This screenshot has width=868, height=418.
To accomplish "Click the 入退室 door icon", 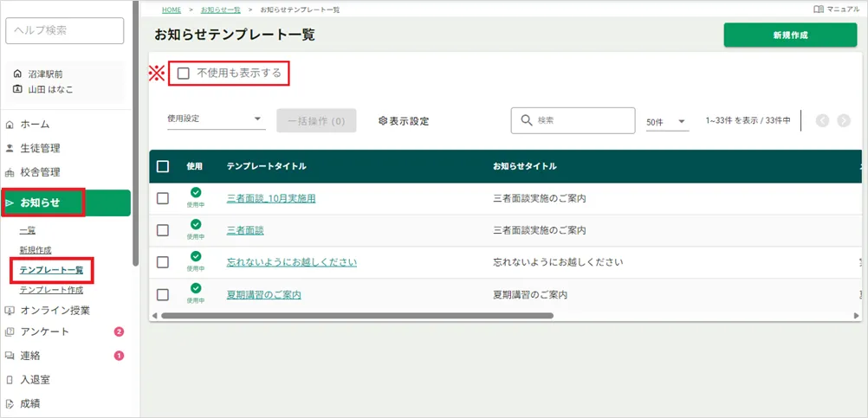I will pos(9,380).
